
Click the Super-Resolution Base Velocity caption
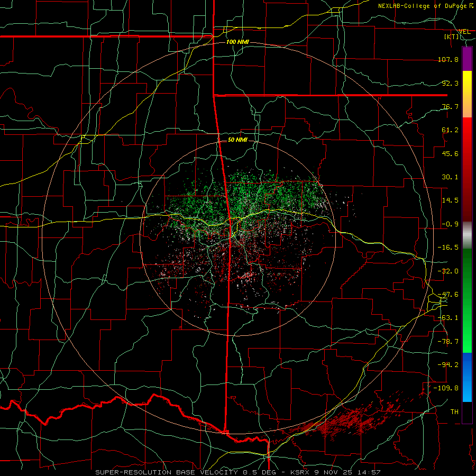238,472
